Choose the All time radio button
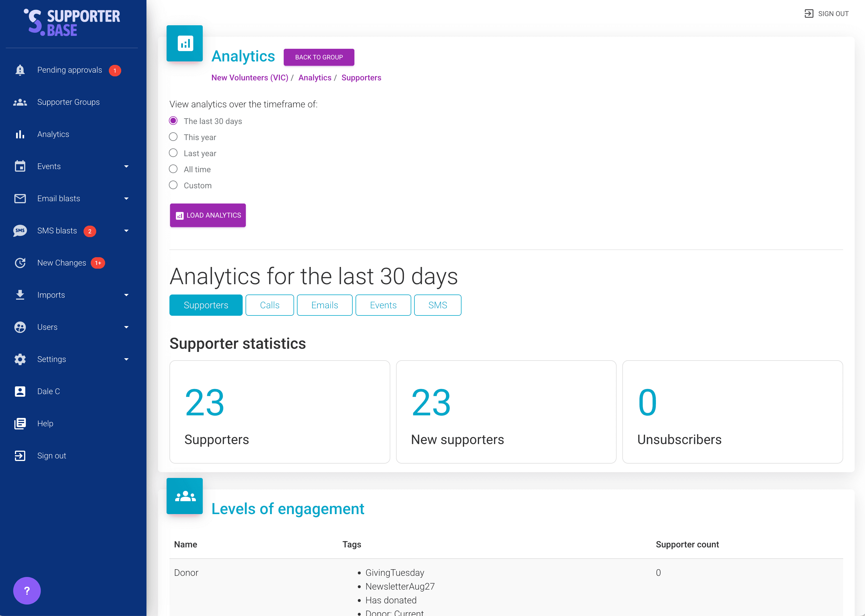 [x=173, y=169]
